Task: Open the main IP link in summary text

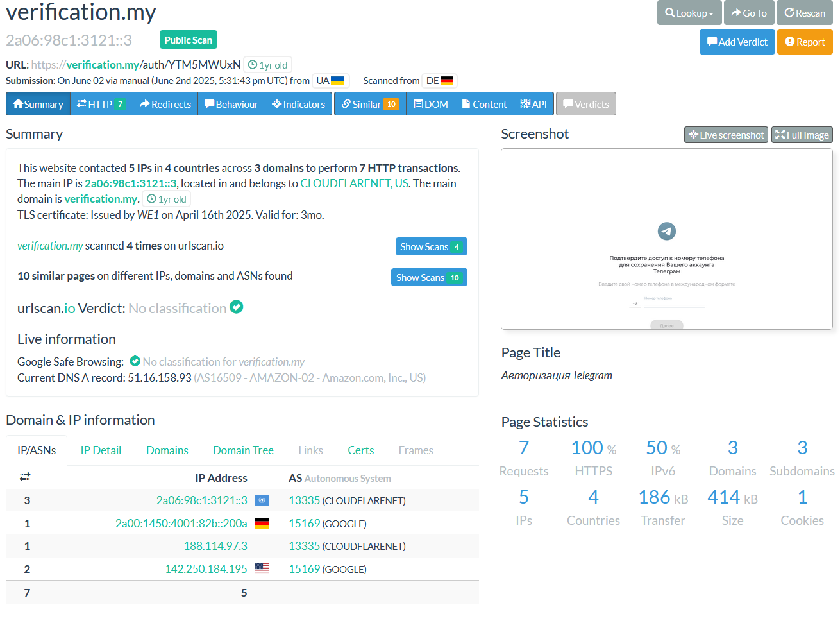Action: coord(131,183)
